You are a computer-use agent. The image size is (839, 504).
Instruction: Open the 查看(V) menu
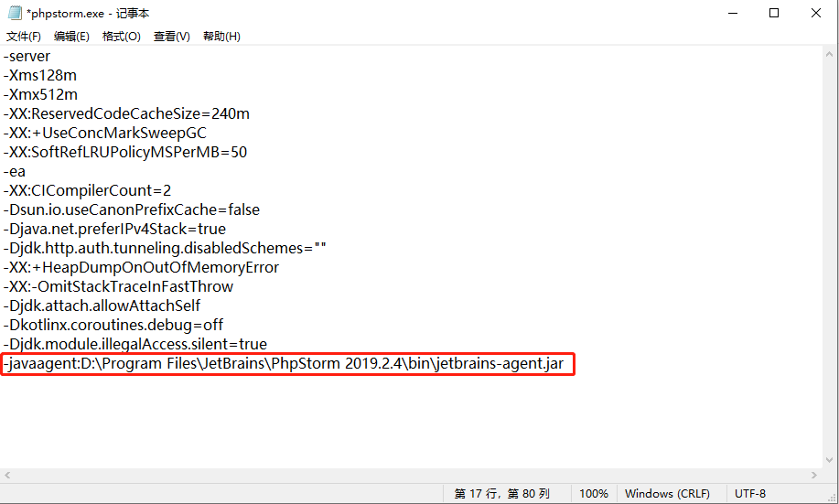172,37
